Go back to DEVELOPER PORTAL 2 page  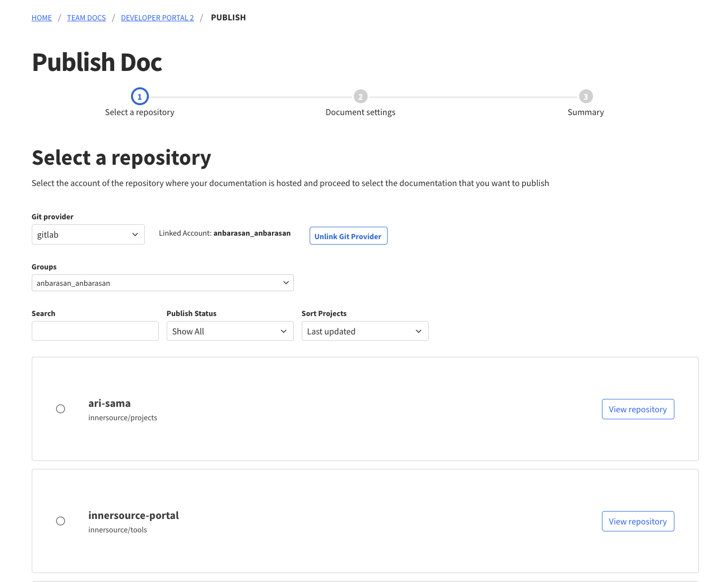pyautogui.click(x=157, y=17)
